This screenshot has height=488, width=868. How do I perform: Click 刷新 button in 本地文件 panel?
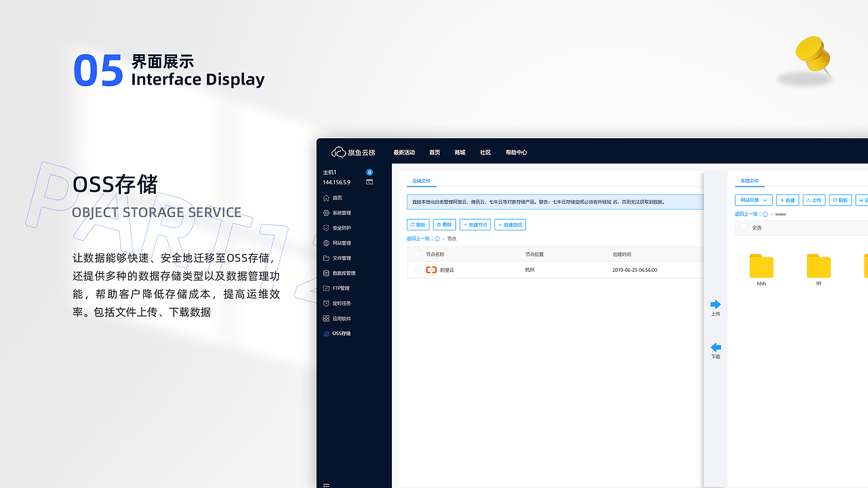[840, 200]
